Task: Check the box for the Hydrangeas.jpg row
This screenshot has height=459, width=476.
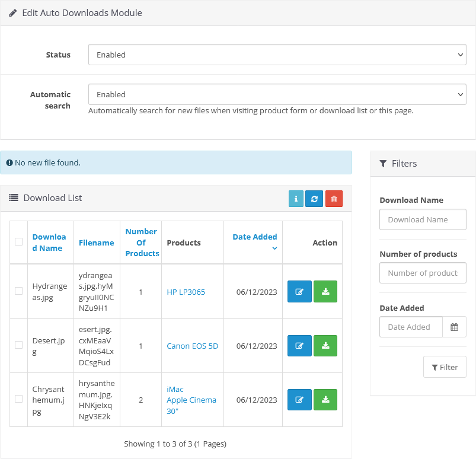Action: 18,291
